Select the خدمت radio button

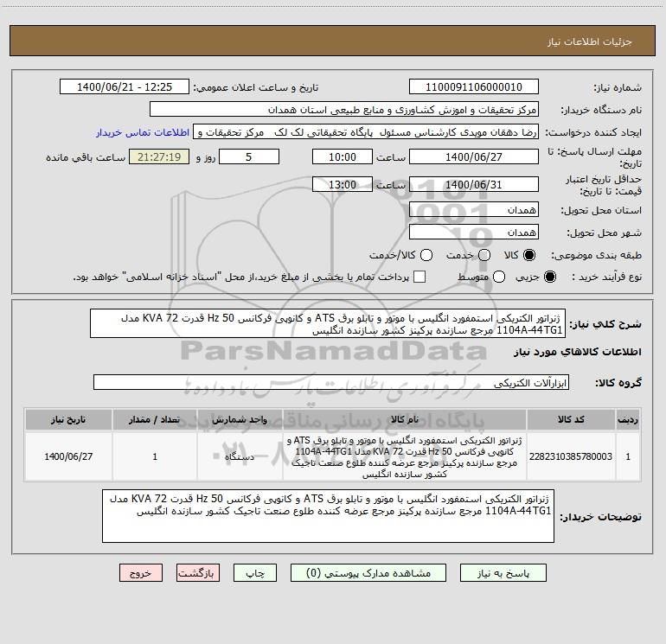coord(484,255)
